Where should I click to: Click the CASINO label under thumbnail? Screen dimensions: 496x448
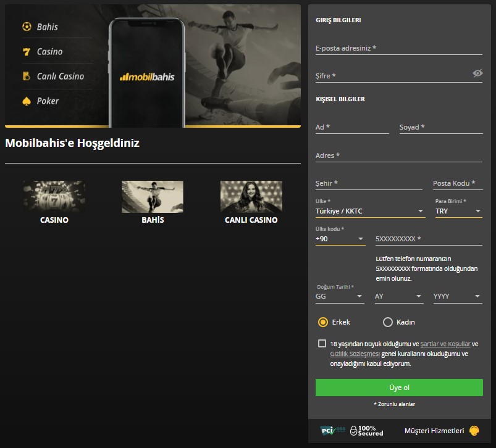pyautogui.click(x=54, y=220)
